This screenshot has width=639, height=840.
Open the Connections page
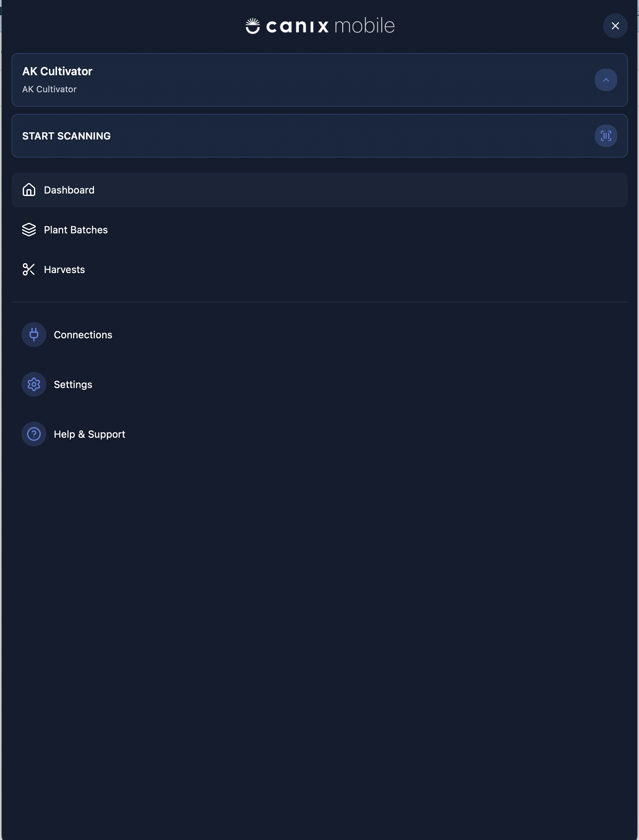(83, 335)
